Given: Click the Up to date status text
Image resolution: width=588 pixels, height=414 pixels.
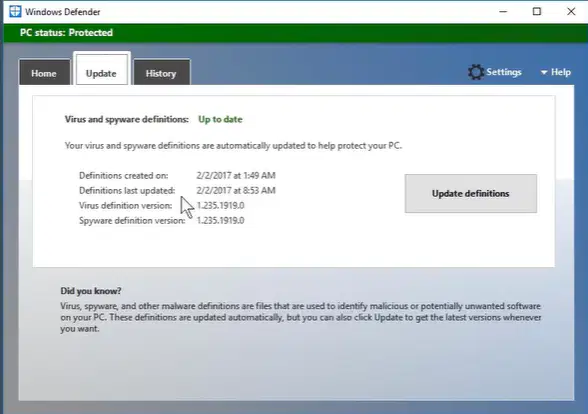Looking at the screenshot, I should pos(220,119).
